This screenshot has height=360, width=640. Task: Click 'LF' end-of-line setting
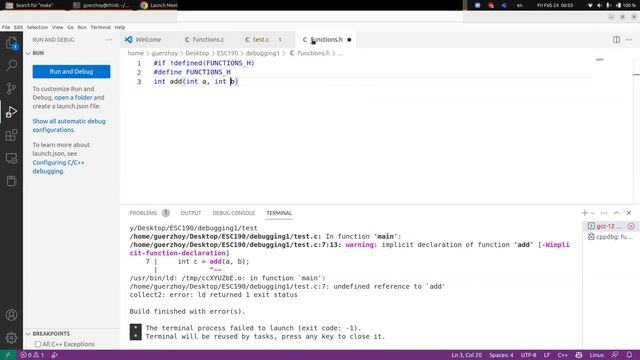[x=547, y=355]
